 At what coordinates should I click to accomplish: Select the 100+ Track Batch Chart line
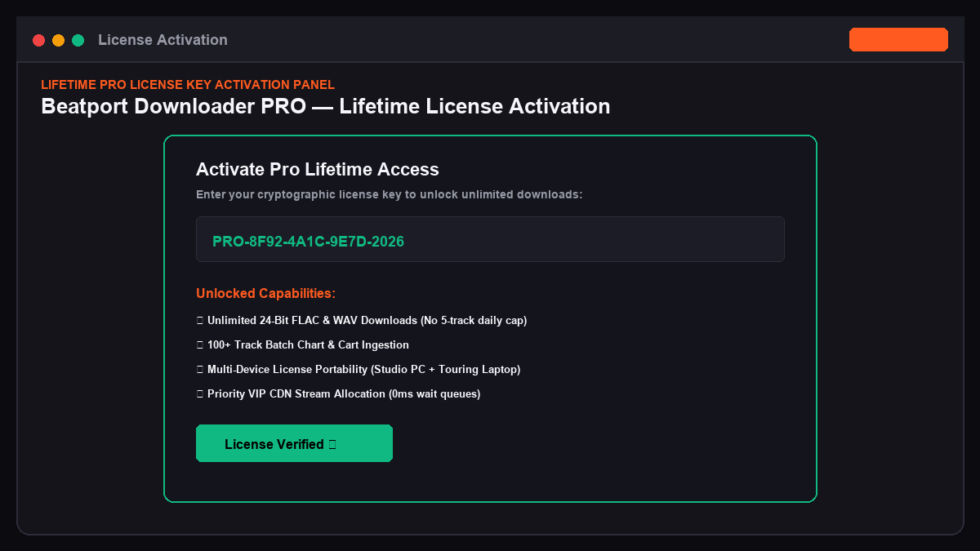tap(303, 344)
